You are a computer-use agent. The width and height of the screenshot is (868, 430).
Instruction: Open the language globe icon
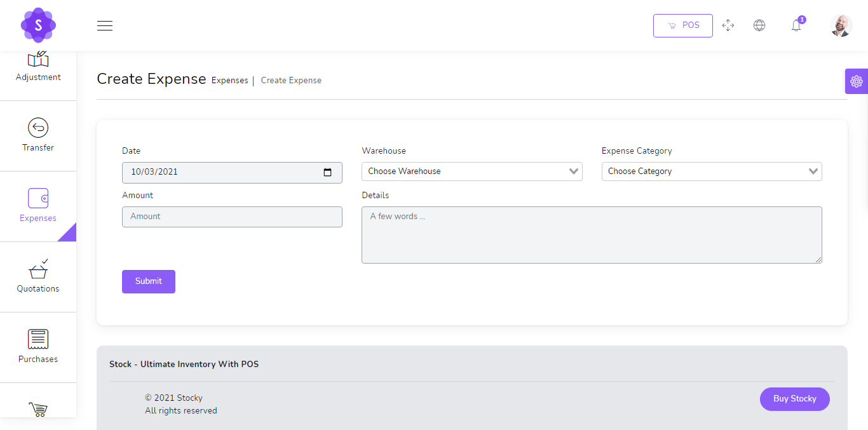[x=759, y=25]
